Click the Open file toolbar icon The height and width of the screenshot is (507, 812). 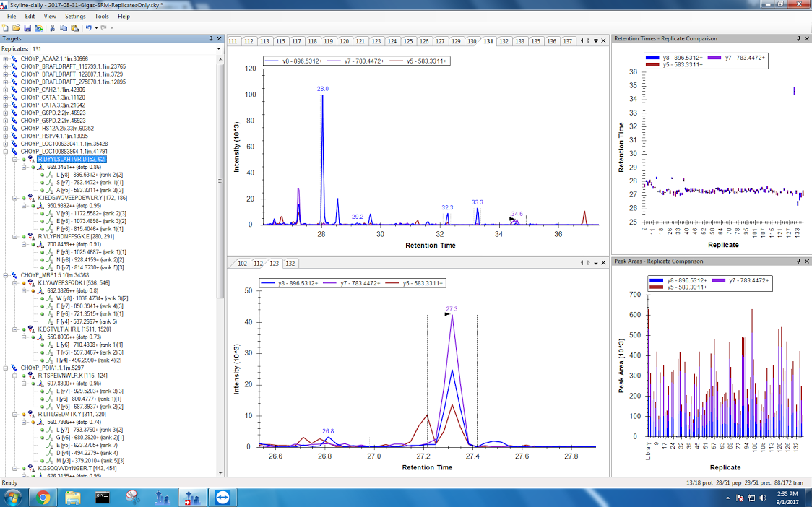tap(16, 28)
